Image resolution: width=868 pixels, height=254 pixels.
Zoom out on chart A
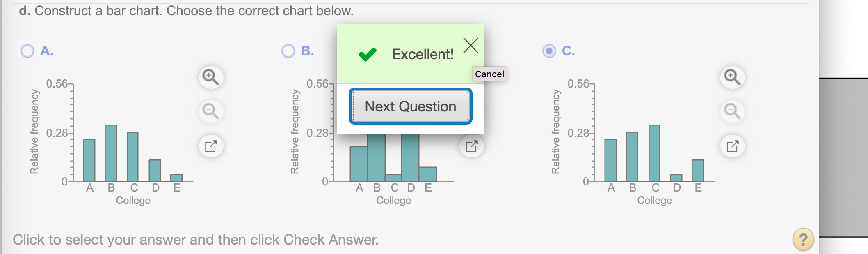211,111
